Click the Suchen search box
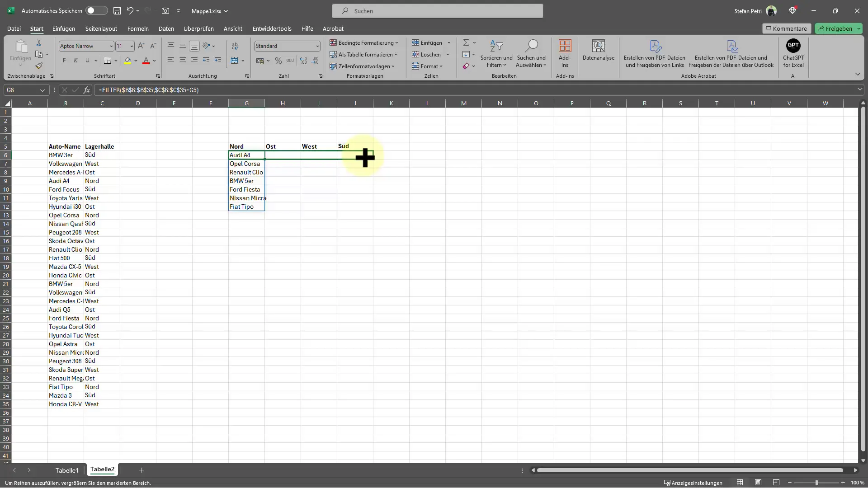The width and height of the screenshot is (868, 488). click(x=438, y=11)
